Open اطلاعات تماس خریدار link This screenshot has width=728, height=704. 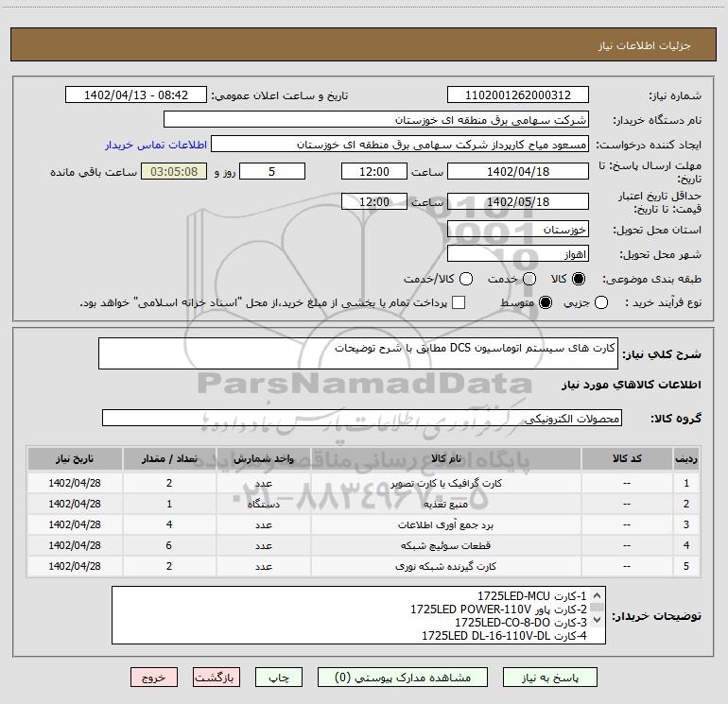click(156, 145)
